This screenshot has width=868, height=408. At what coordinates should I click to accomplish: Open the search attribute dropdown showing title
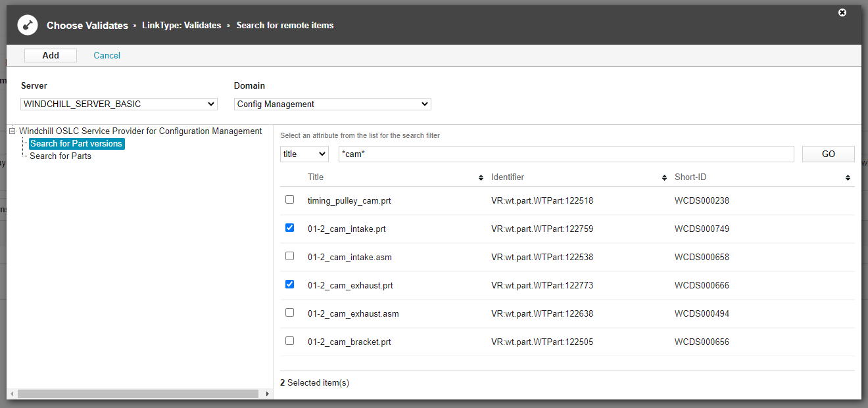tap(304, 154)
